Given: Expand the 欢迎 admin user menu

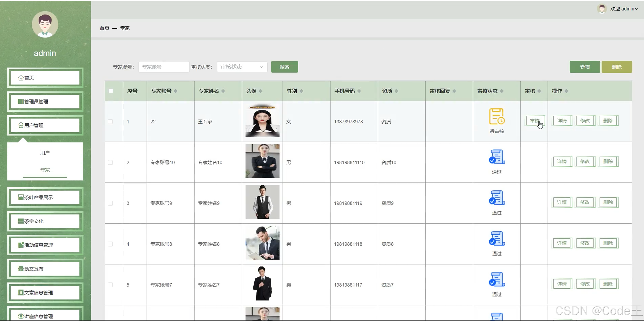Looking at the screenshot, I should 624,9.
